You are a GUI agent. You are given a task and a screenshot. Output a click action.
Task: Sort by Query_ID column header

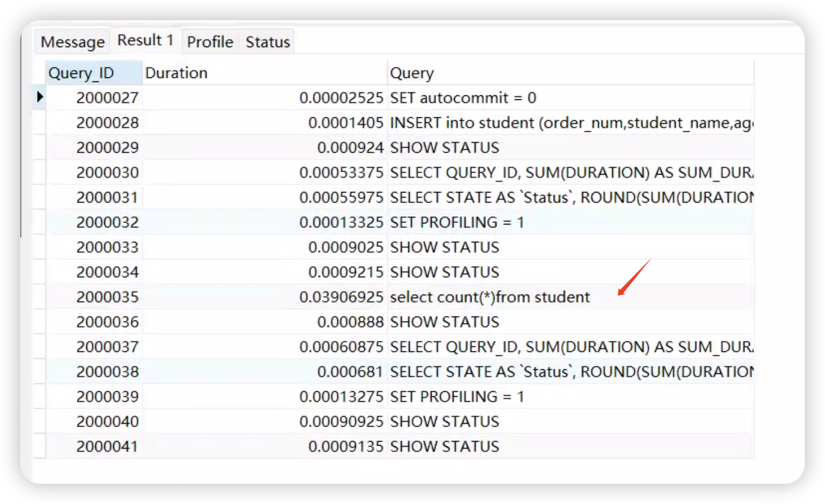94,73
